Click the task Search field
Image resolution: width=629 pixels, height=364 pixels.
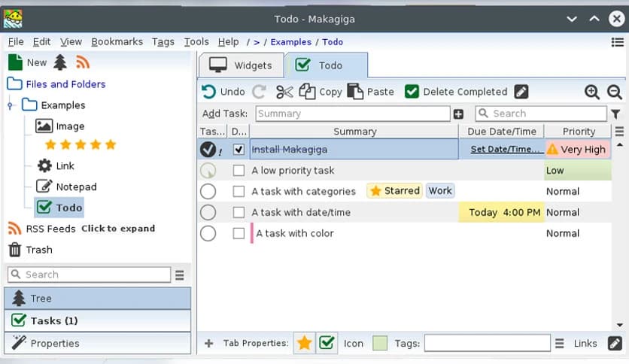[541, 114]
